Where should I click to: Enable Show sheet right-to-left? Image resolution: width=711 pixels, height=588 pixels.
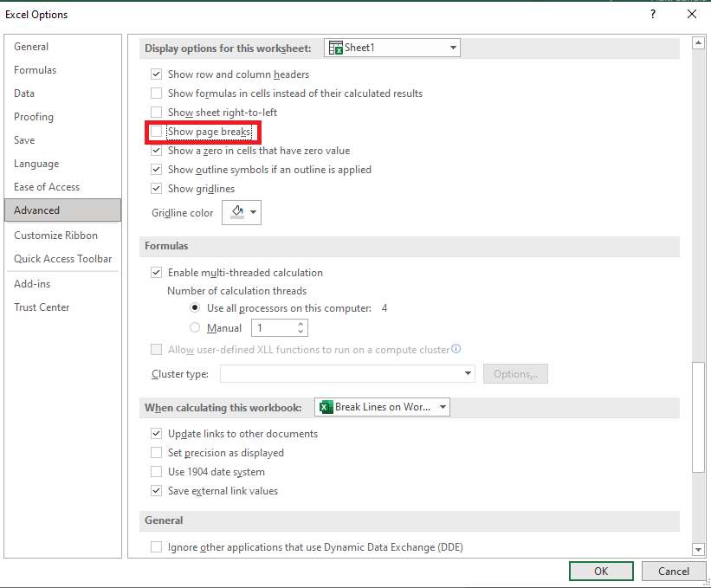[157, 112]
